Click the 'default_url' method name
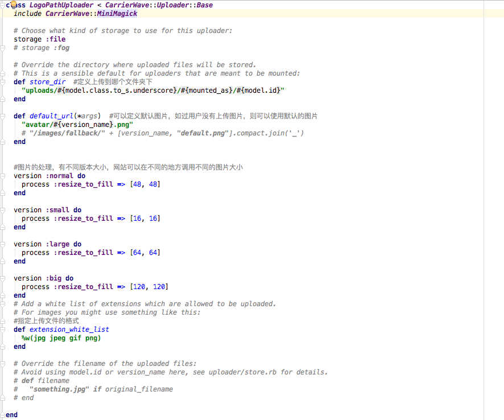Screen dimensions: 504x420 [51, 116]
